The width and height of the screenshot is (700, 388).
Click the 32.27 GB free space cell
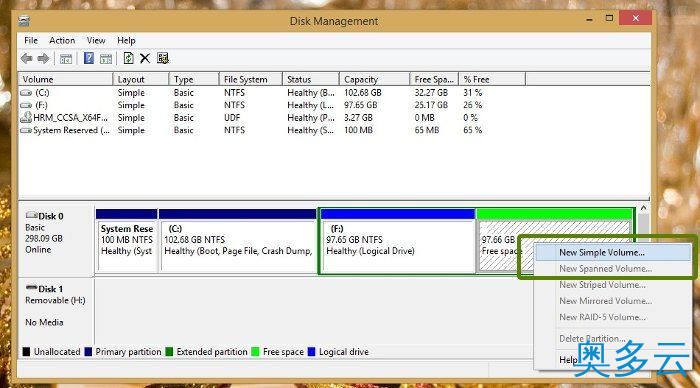431,93
